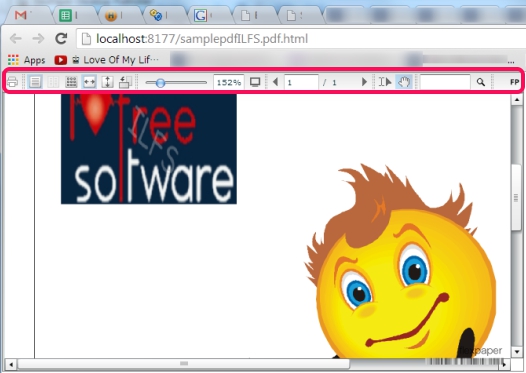This screenshot has width=526, height=373.
Task: Select the hand pan tool
Action: click(x=404, y=82)
